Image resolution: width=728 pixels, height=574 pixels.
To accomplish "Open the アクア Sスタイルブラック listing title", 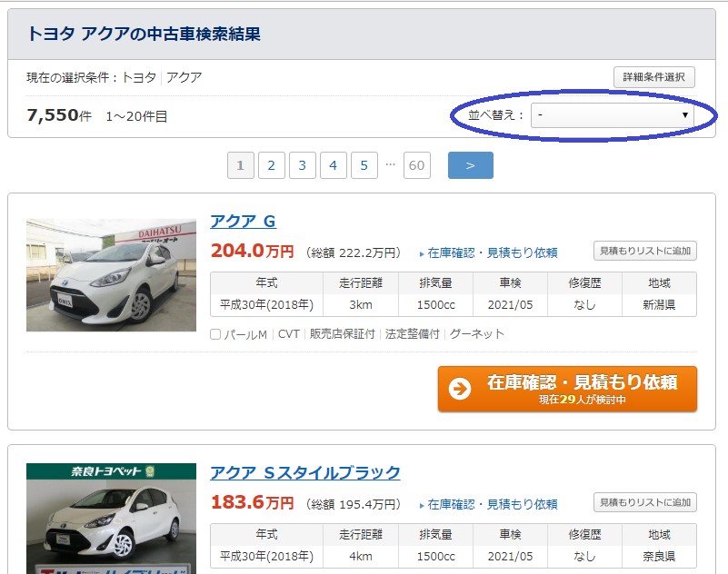I will coord(305,473).
